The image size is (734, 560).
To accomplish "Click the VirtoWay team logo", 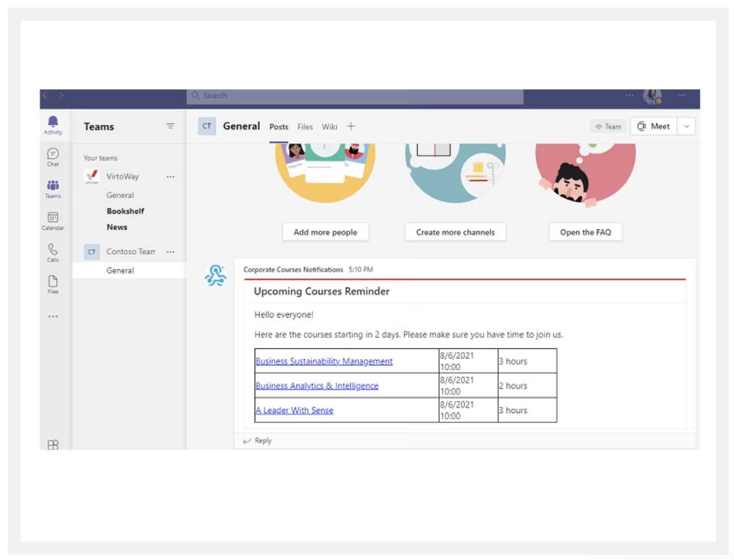I will [x=92, y=177].
